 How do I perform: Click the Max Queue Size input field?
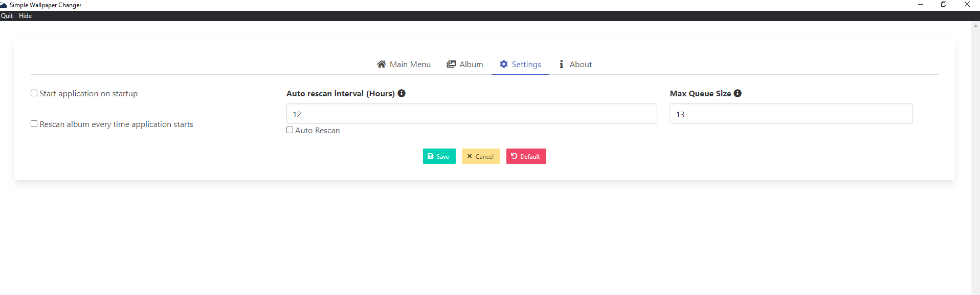click(791, 114)
